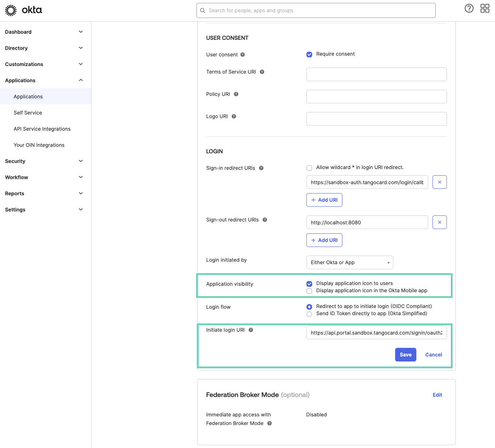The image size is (495, 448).
Task: Open Self Service page
Action: point(45,113)
